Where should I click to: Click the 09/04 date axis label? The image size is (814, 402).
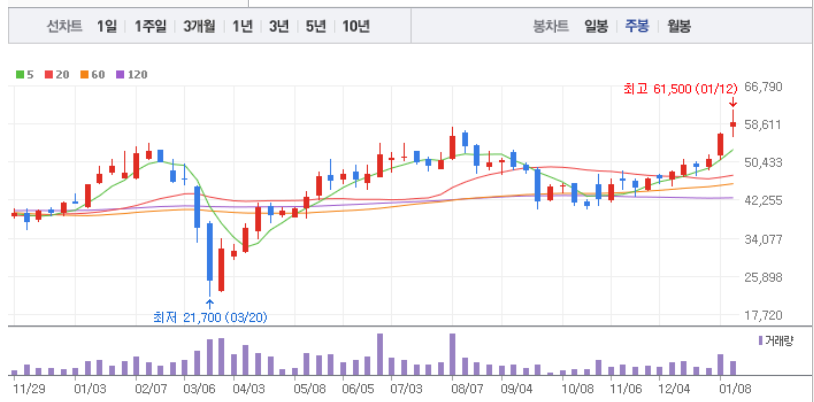[517, 388]
